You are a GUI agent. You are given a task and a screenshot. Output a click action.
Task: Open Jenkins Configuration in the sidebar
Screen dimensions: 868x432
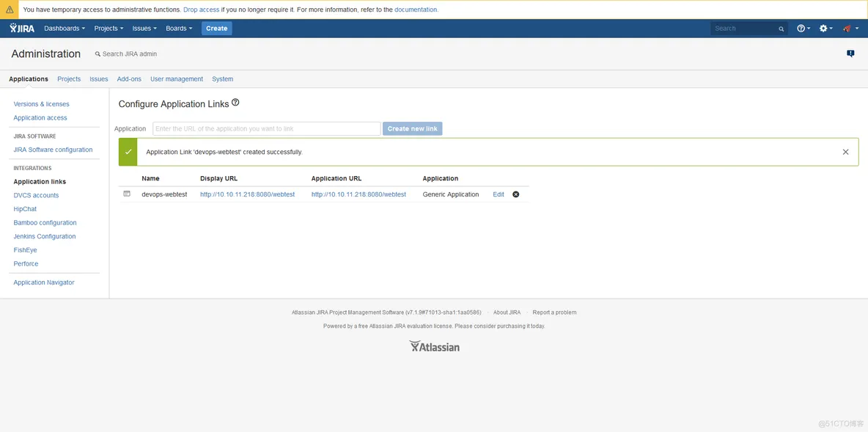pyautogui.click(x=45, y=236)
